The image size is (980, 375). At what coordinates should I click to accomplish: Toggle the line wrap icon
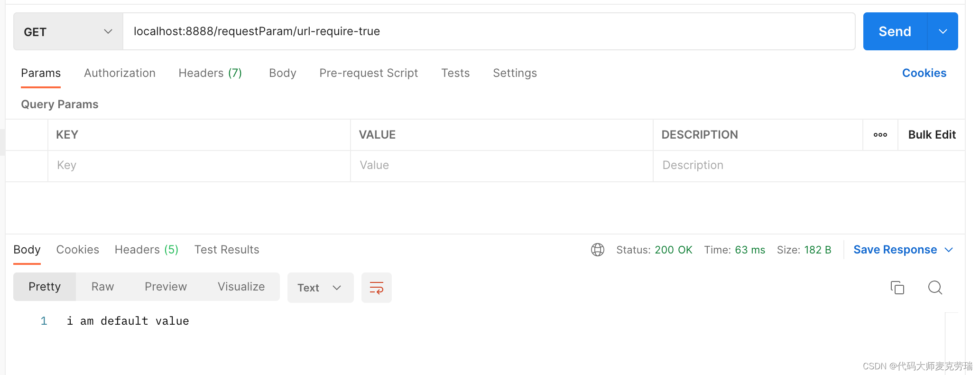(x=377, y=288)
